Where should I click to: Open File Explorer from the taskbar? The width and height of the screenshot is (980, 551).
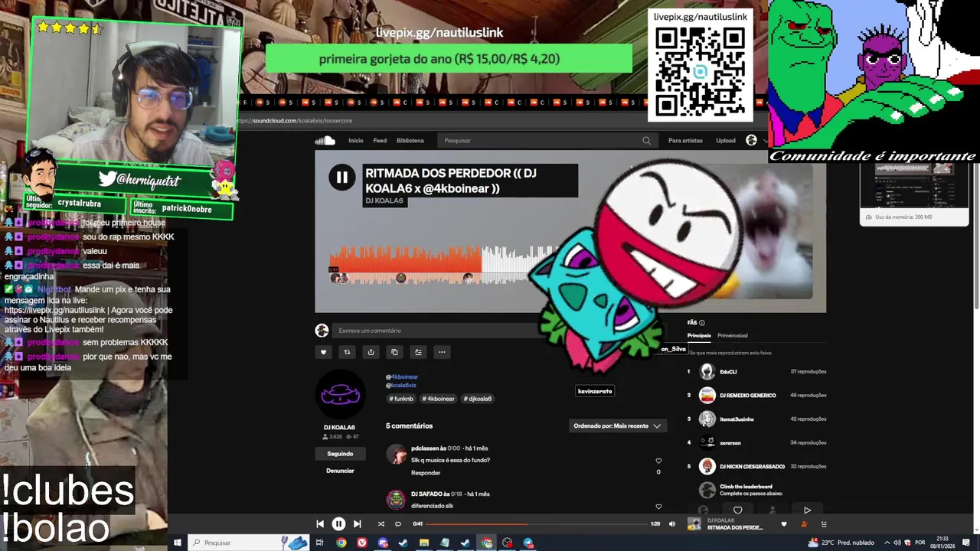(x=424, y=543)
